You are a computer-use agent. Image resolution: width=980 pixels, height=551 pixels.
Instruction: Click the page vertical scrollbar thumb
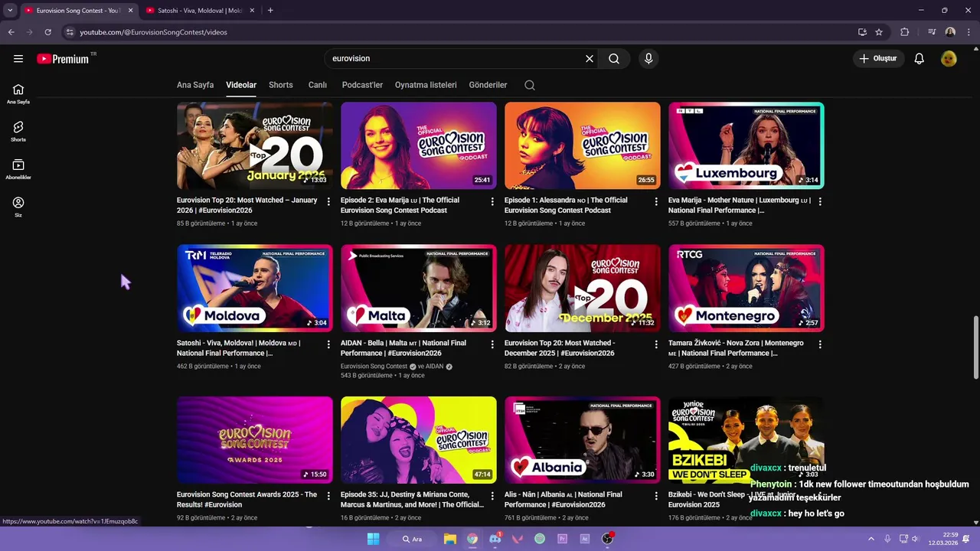pyautogui.click(x=975, y=346)
